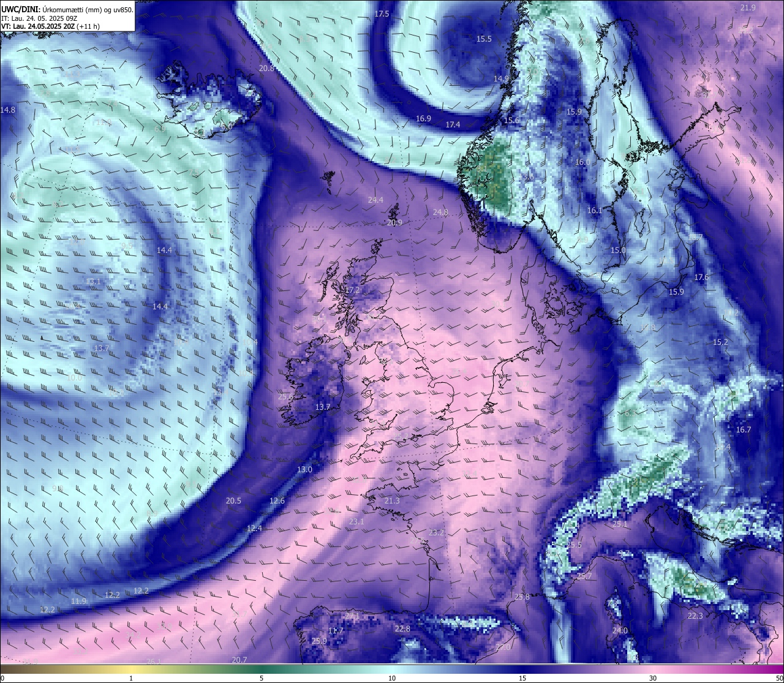The height and width of the screenshot is (683, 784).
Task: Click the 12.6 value label
Action: 277,500
